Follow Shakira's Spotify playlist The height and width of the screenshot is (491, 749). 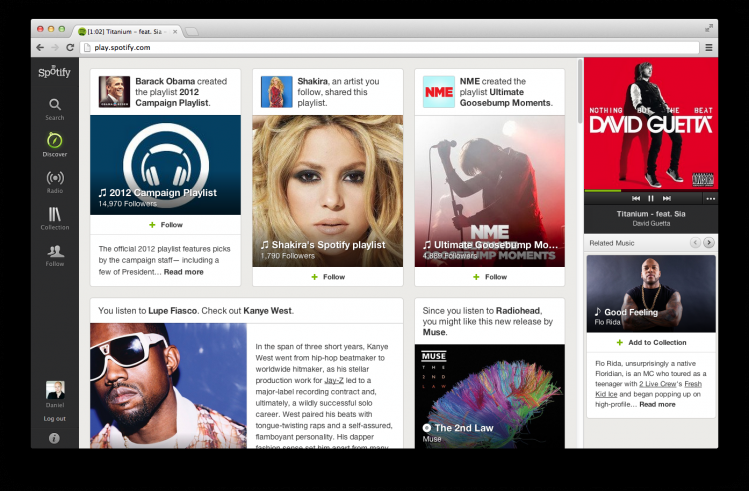pyautogui.click(x=328, y=277)
